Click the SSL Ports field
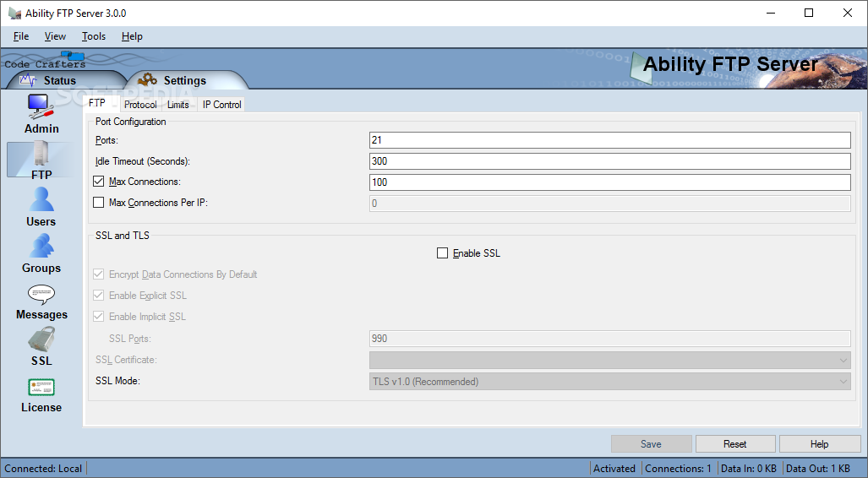 pos(610,339)
